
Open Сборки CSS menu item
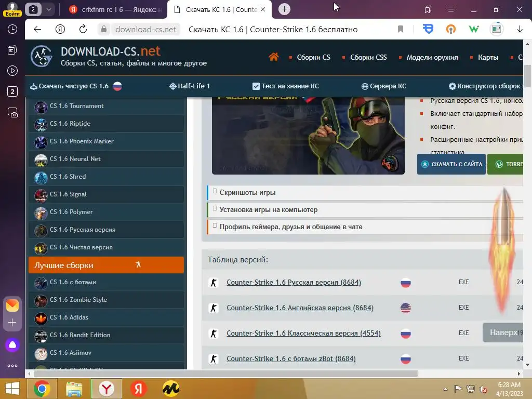pos(368,57)
